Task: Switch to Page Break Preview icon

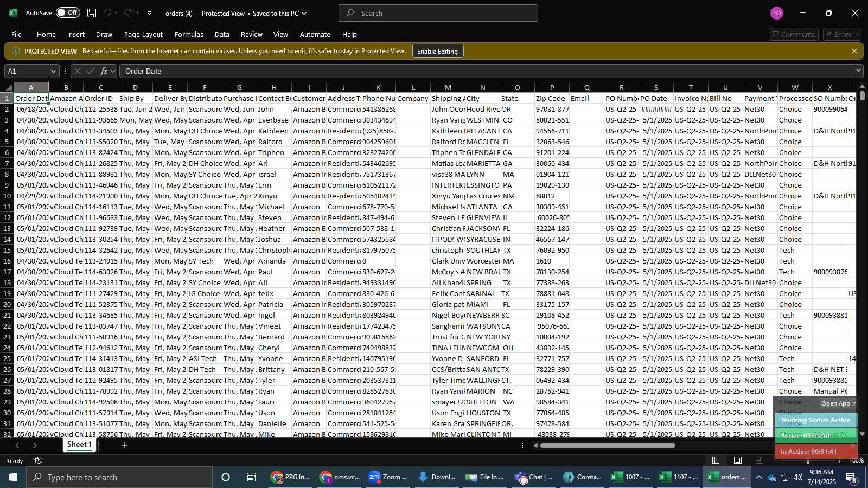Action: click(759, 460)
